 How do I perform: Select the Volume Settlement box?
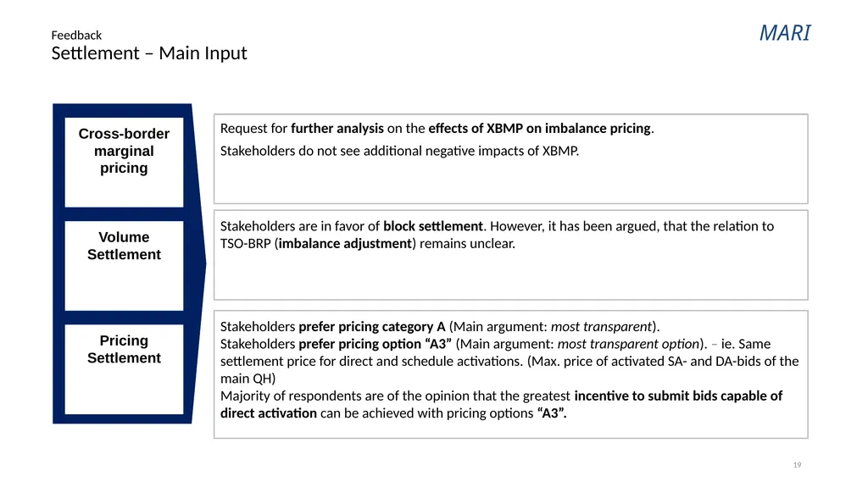coord(124,266)
